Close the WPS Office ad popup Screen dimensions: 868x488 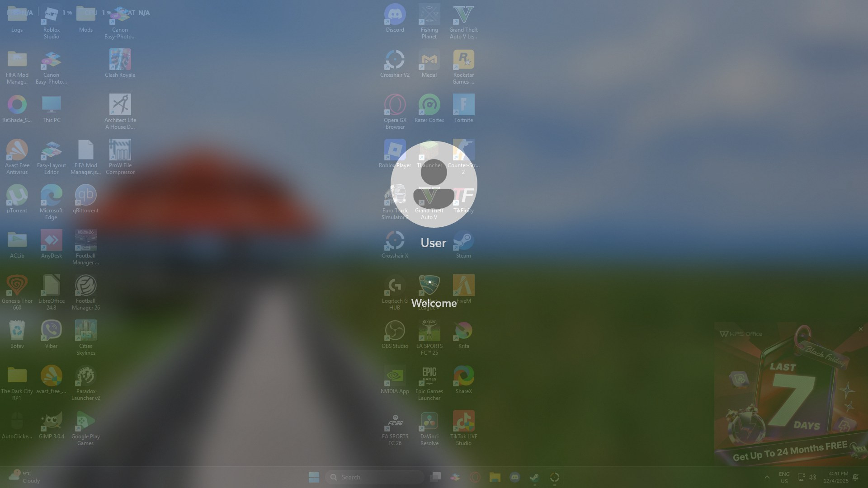click(861, 329)
